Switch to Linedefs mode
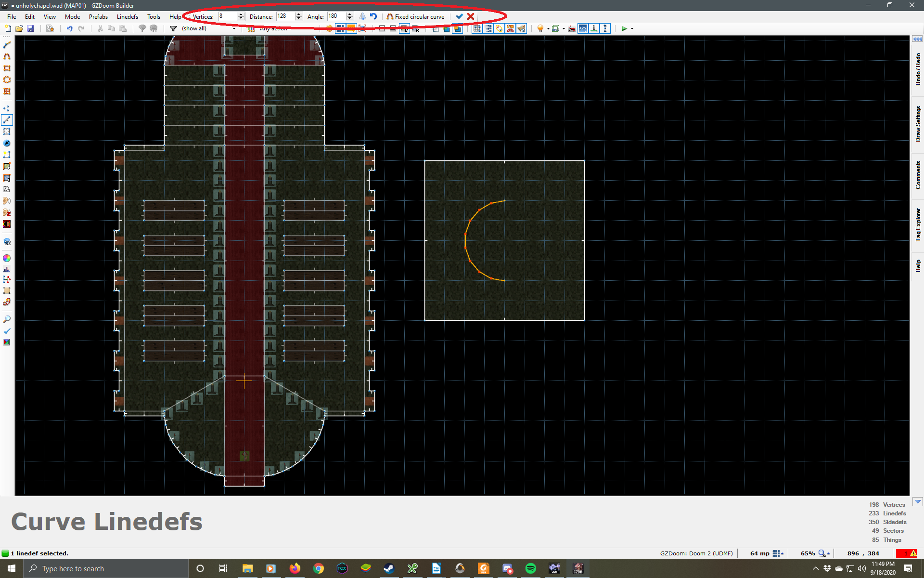 [x=7, y=120]
